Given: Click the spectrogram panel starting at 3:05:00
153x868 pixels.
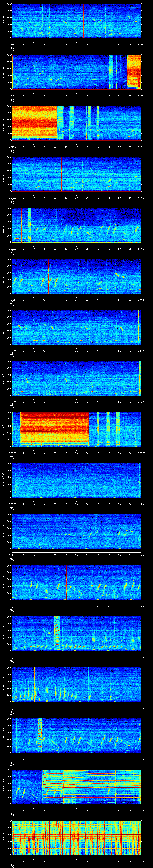Looking at the screenshot, I should (76, 736).
